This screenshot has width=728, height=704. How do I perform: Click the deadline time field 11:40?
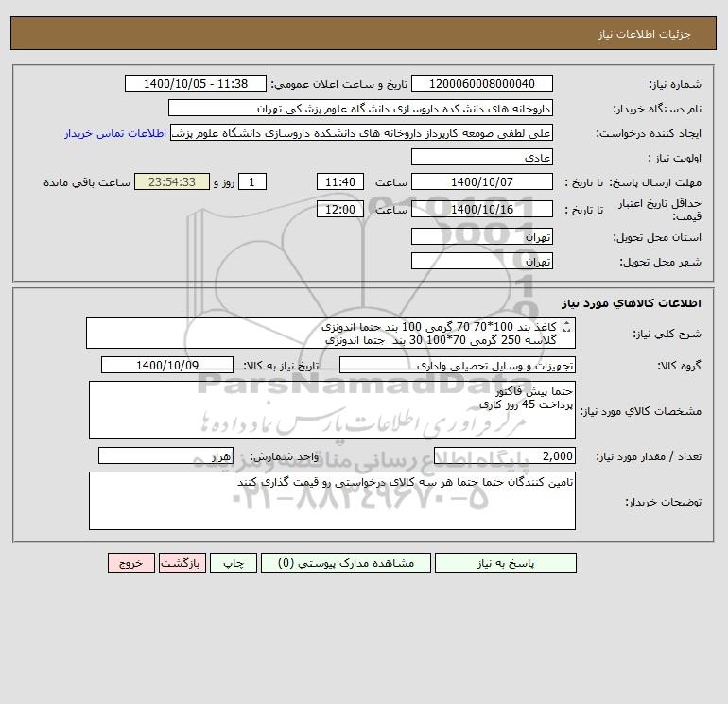click(339, 182)
